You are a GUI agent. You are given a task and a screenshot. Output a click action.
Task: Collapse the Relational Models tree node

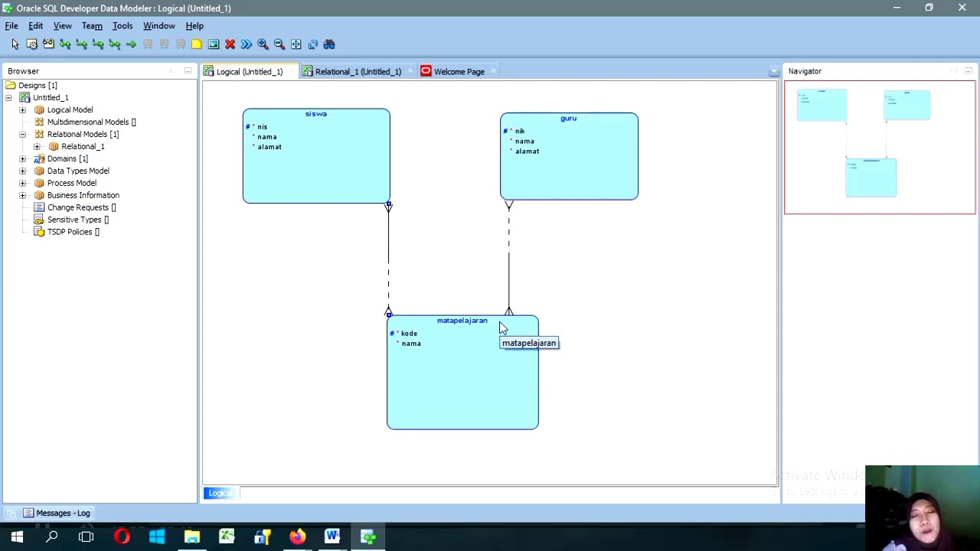pyautogui.click(x=22, y=135)
